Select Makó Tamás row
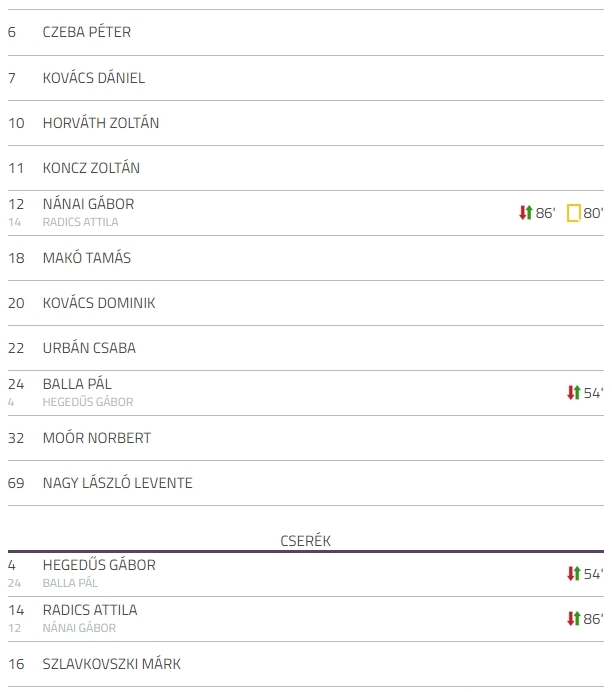612x692 pixels. tap(306, 258)
